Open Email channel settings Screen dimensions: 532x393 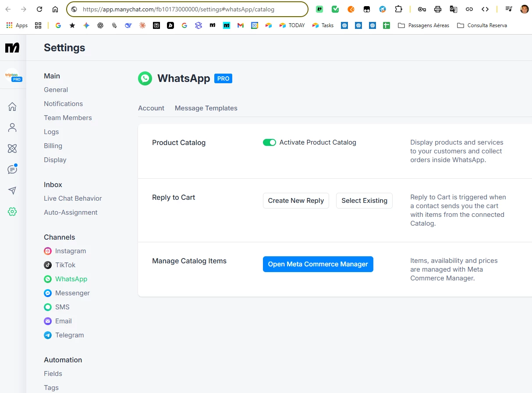click(58, 321)
